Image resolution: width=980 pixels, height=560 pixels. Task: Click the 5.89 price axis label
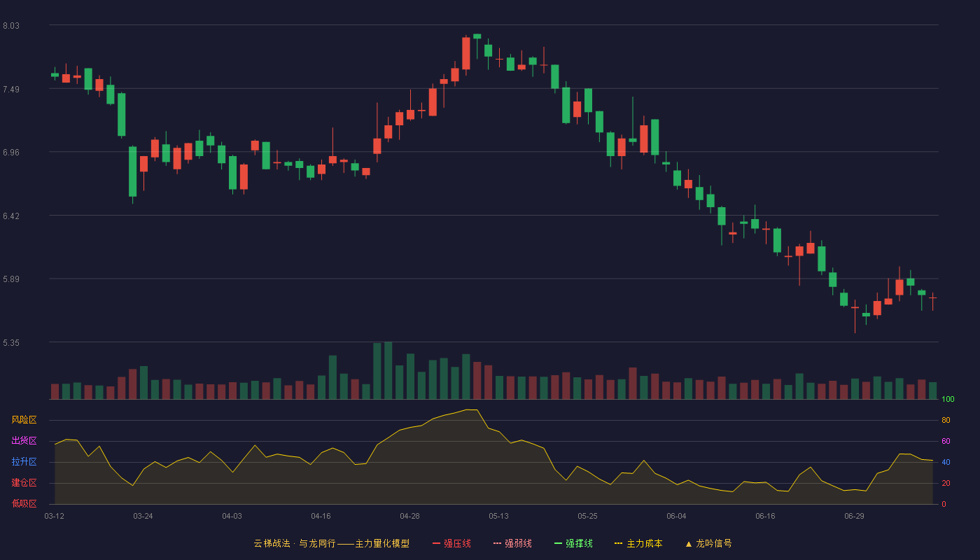click(11, 279)
